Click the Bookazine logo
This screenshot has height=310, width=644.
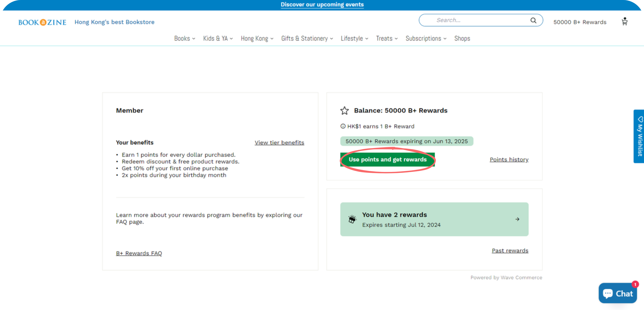[42, 22]
